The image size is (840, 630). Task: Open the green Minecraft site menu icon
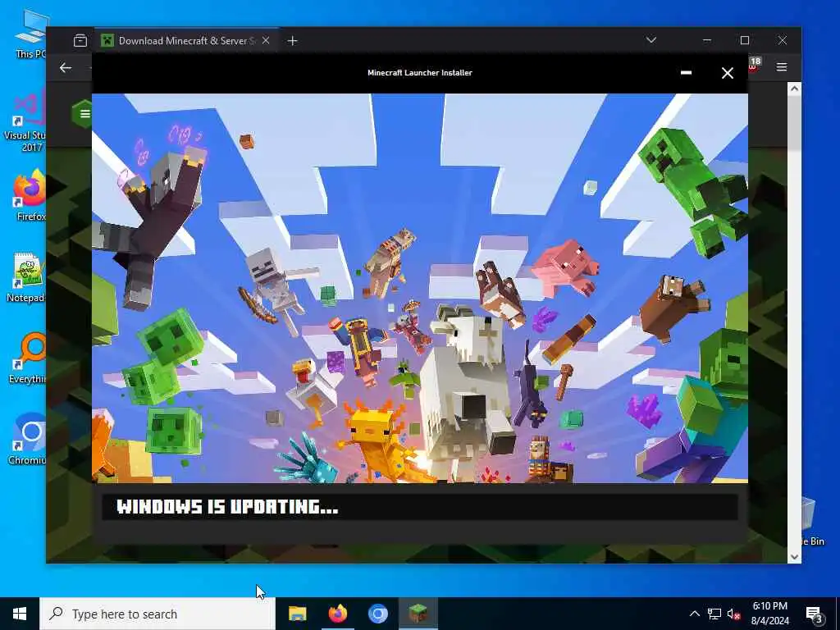click(x=82, y=113)
